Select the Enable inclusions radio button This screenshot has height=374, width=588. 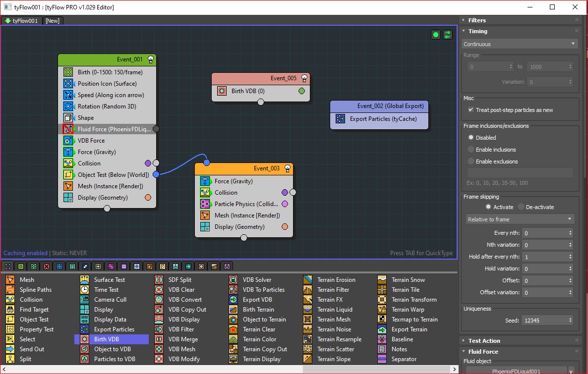471,150
